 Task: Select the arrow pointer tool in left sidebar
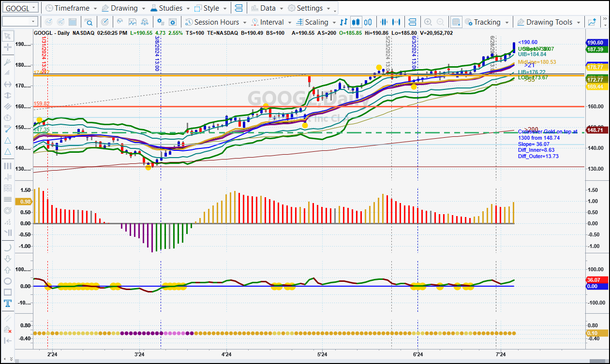coord(8,37)
